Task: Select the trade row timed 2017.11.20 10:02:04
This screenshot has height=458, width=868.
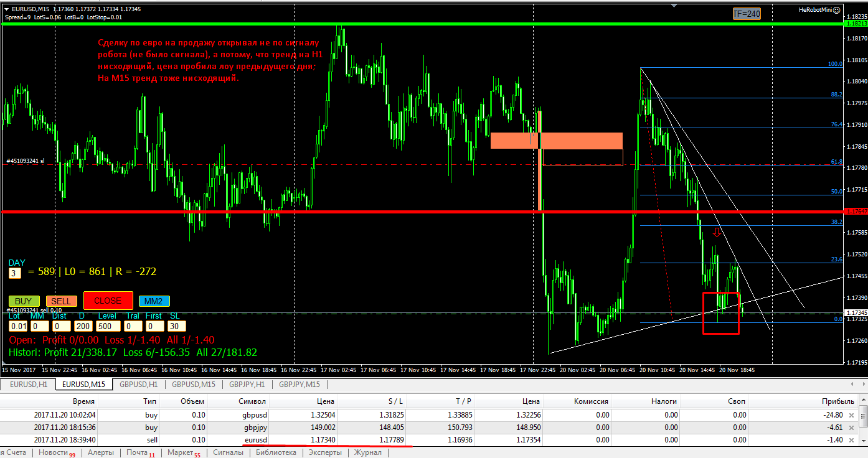Action: (x=430, y=414)
